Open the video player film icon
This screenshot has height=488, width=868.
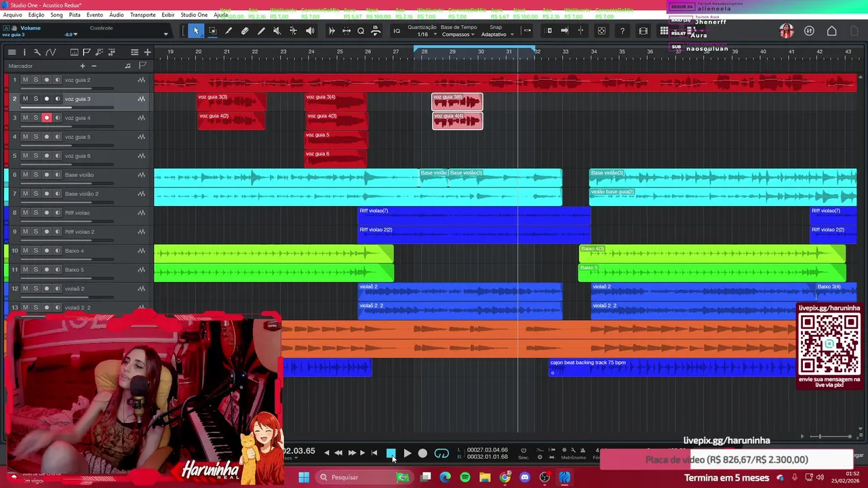click(x=643, y=31)
